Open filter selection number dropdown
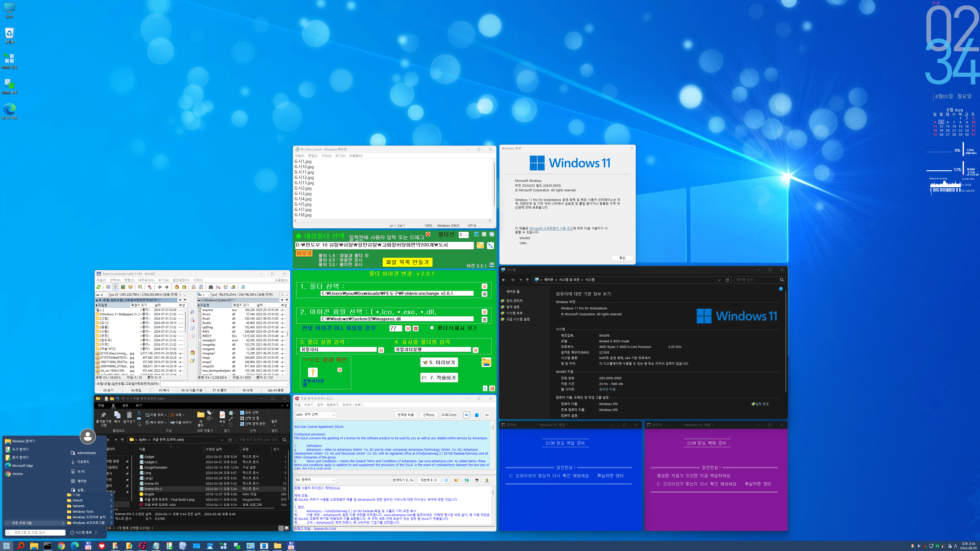 463,235
